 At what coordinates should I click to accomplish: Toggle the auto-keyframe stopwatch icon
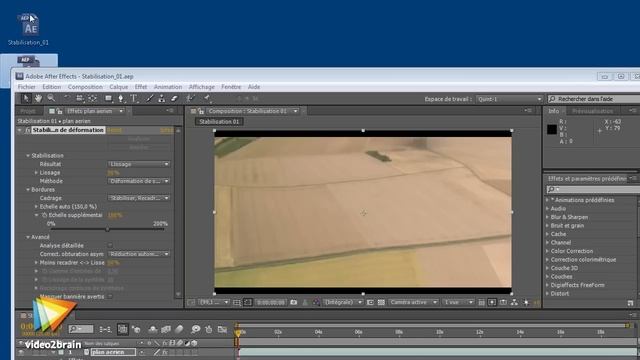pyautogui.click(x=209, y=329)
